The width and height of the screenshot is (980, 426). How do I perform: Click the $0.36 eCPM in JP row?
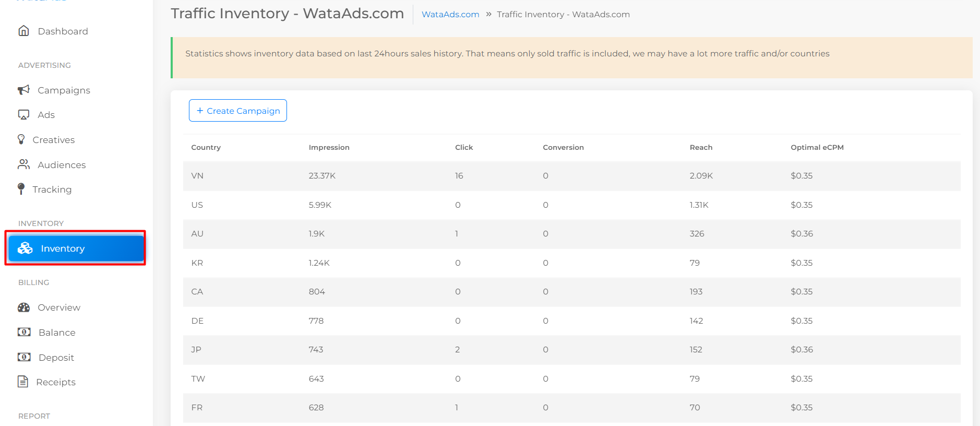(802, 350)
